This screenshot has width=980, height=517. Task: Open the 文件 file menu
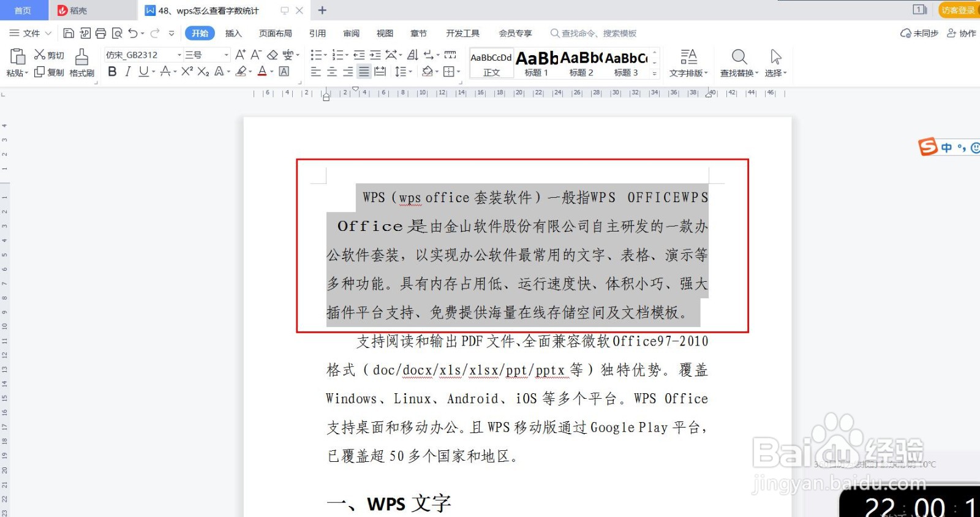[30, 33]
